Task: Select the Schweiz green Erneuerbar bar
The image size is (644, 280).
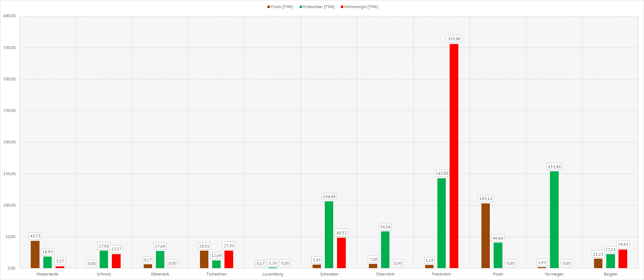Action: [x=104, y=259]
